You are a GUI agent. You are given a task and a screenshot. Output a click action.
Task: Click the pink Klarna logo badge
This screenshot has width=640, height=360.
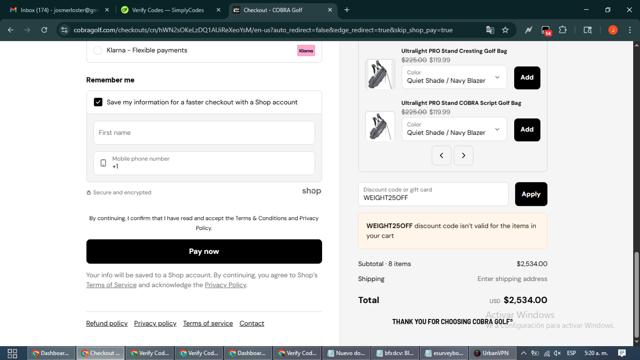[306, 51]
